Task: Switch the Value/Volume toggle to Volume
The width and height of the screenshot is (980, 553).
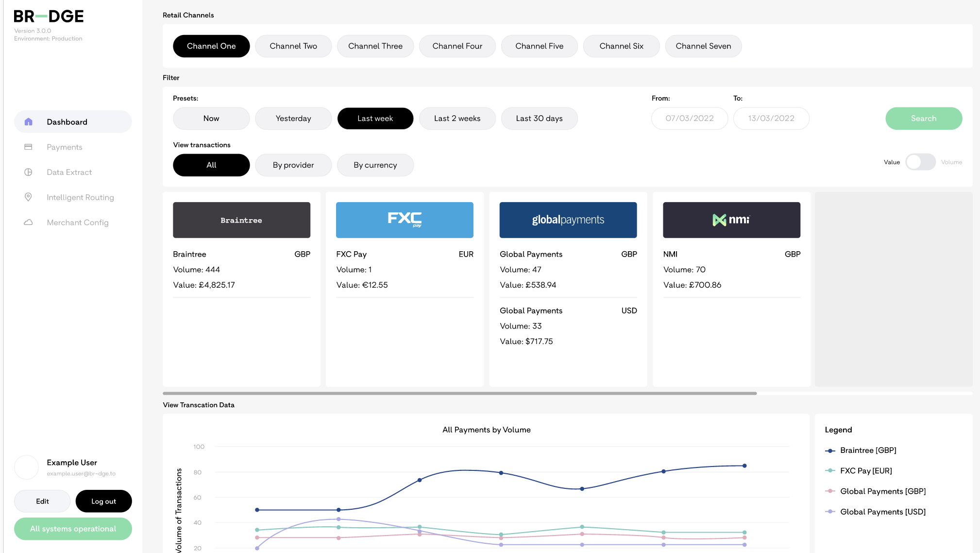Action: [x=920, y=162]
